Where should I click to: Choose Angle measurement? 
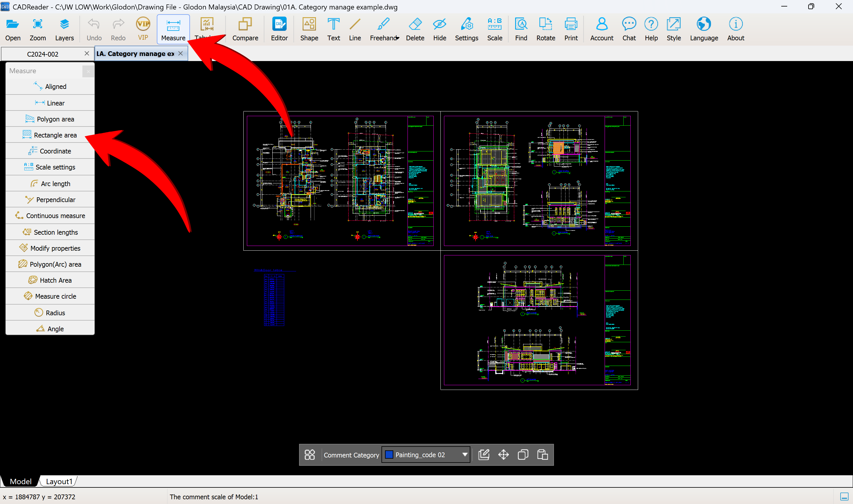click(50, 328)
